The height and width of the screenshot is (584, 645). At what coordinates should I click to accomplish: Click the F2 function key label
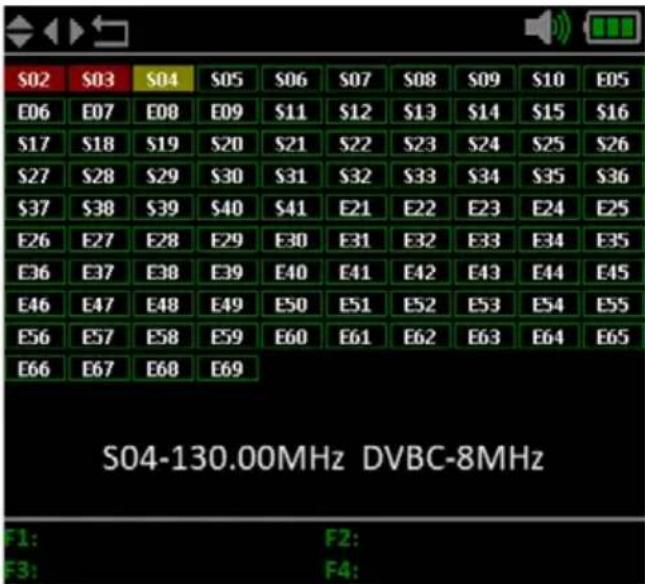pos(342,538)
